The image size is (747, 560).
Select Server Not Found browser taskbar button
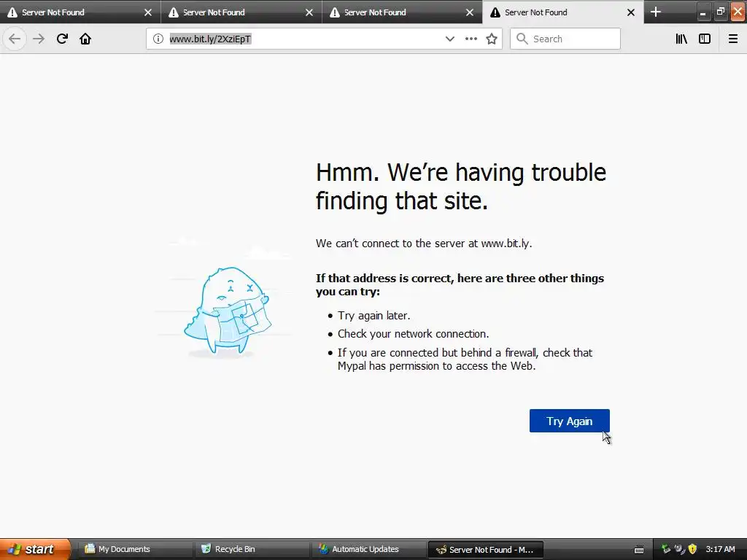point(485,550)
